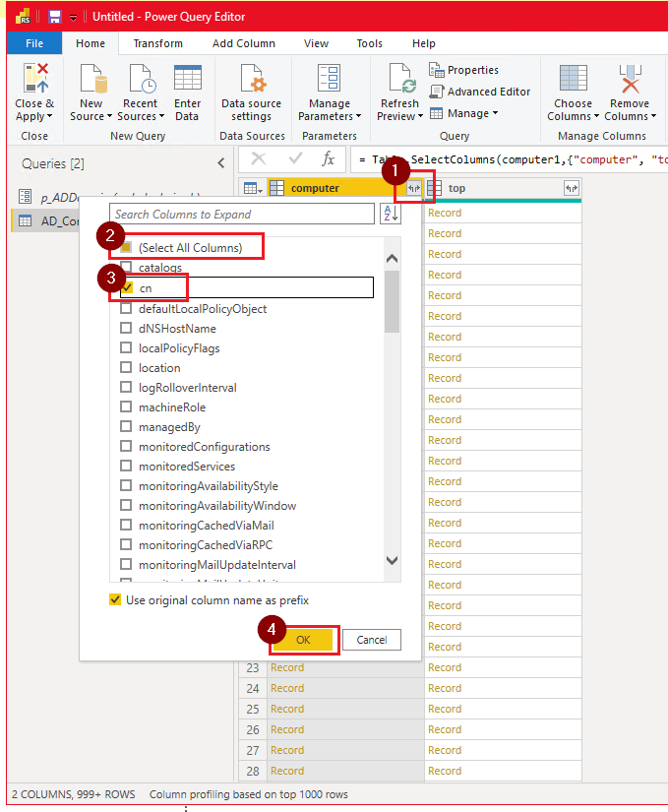Open the Refresh Preview dropdown arrow
This screenshot has height=812, width=668.
coord(420,116)
